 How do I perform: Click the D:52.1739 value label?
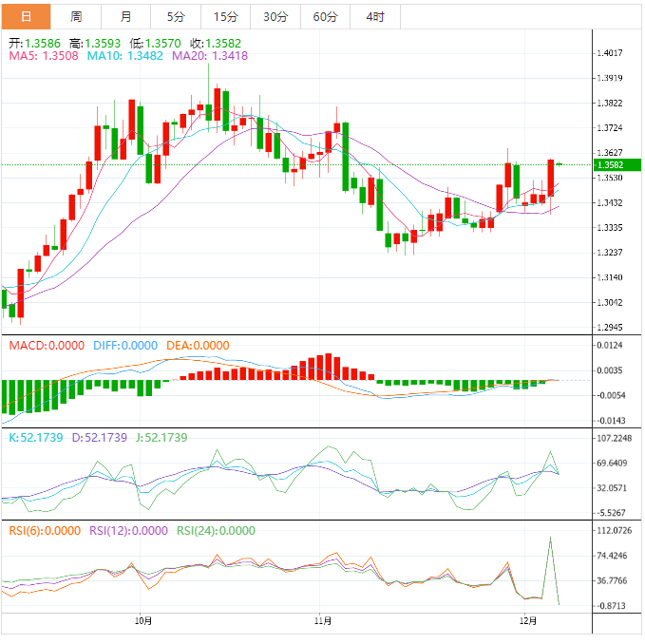click(100, 438)
